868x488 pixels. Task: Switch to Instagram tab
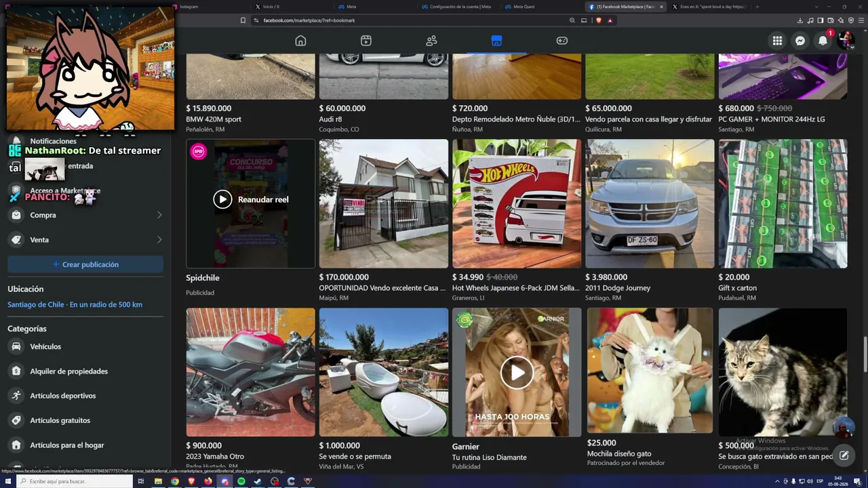coord(210,7)
